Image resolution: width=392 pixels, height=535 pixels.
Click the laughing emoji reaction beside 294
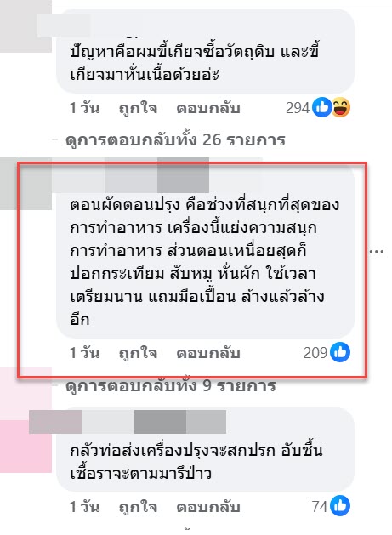pyautogui.click(x=341, y=107)
